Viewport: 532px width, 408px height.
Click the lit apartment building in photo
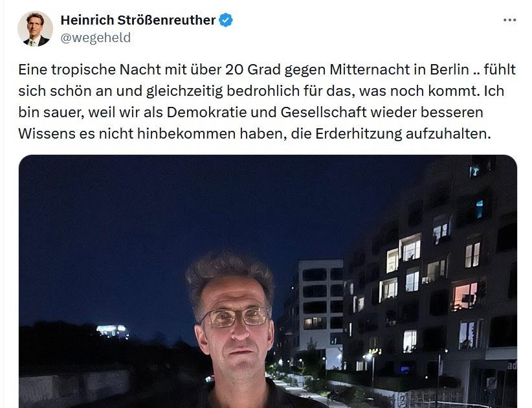(431, 271)
